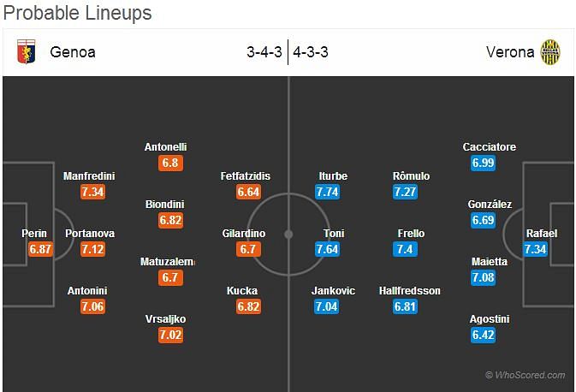Select player Fetfatzidis on the pitch

click(246, 176)
